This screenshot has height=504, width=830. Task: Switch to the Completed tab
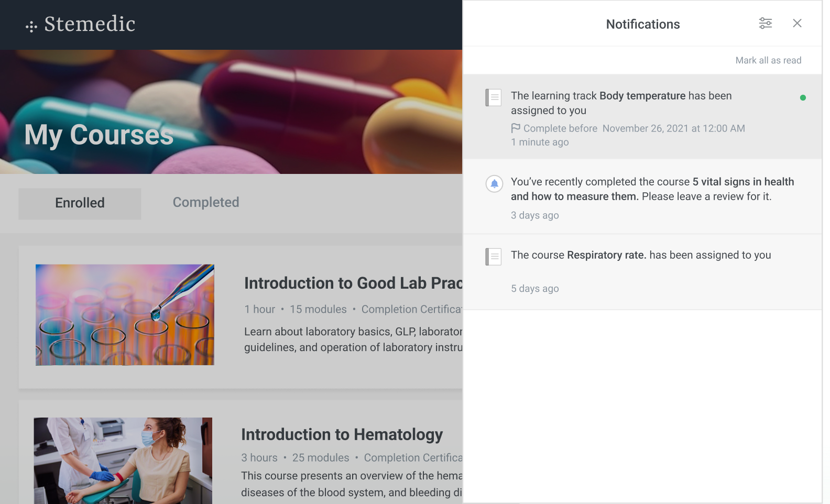(x=206, y=202)
